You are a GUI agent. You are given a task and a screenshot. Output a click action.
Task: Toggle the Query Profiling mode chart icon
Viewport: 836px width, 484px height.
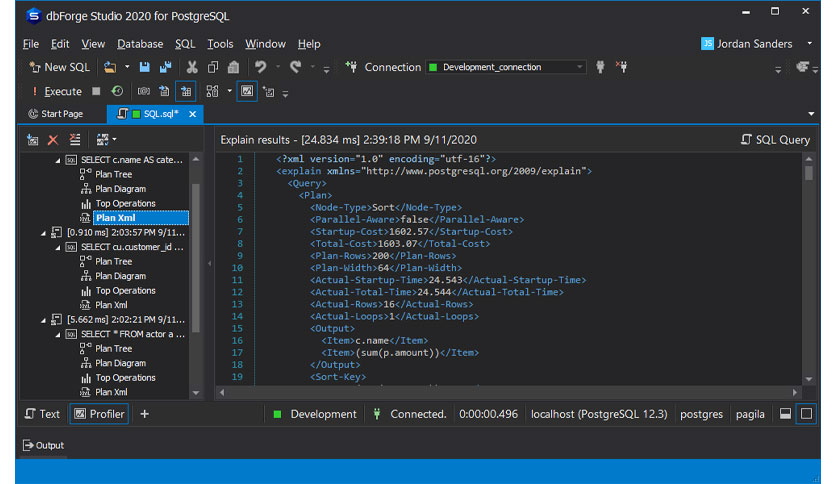click(x=247, y=91)
